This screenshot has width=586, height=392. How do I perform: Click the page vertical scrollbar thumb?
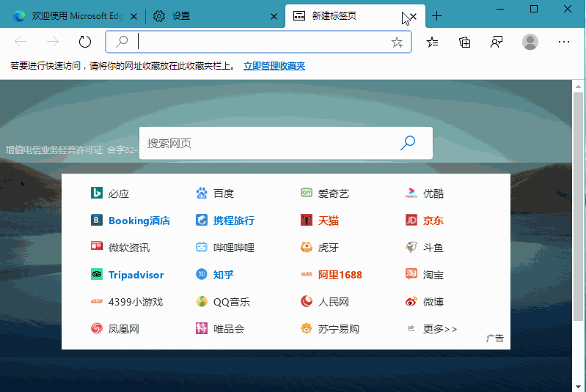click(578, 207)
